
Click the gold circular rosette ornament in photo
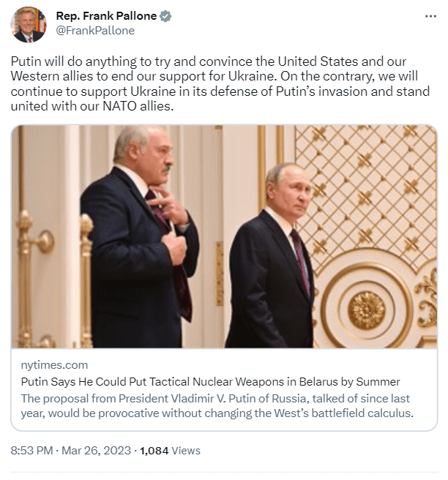tap(366, 310)
